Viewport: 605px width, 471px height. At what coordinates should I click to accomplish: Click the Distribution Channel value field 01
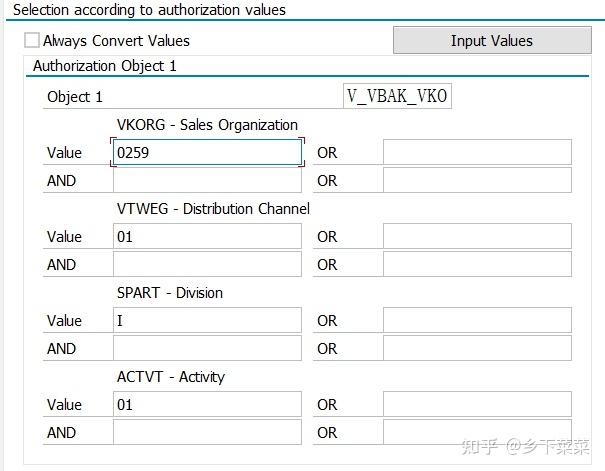(207, 237)
